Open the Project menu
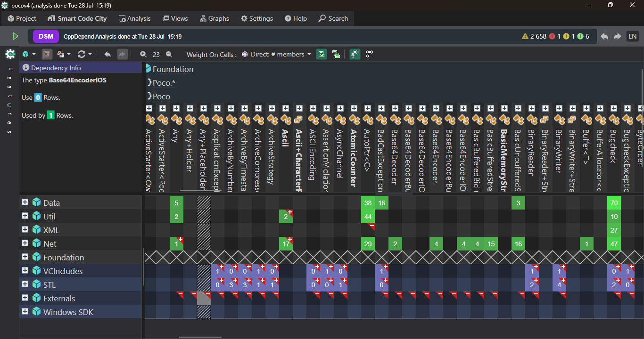Image resolution: width=644 pixels, height=339 pixels. point(22,18)
